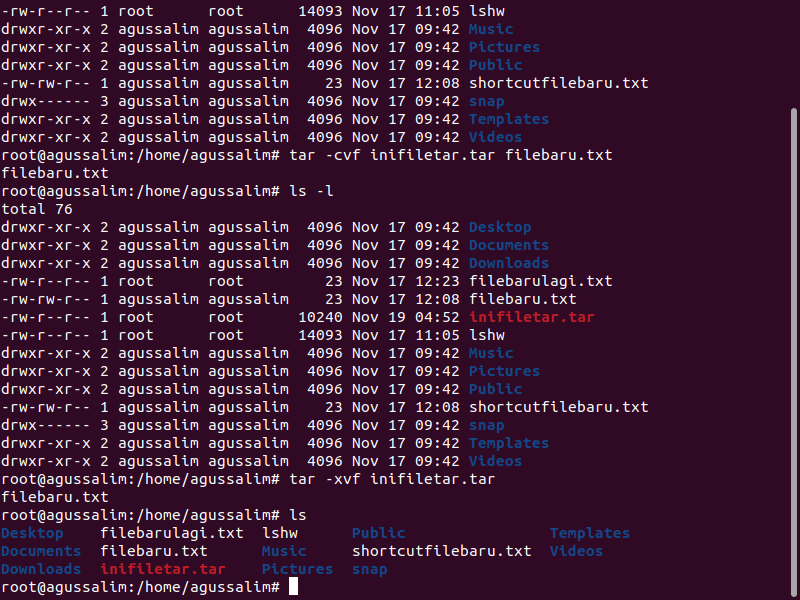Click the blinking cursor at the last prompt
This screenshot has width=800, height=600.
click(x=293, y=587)
